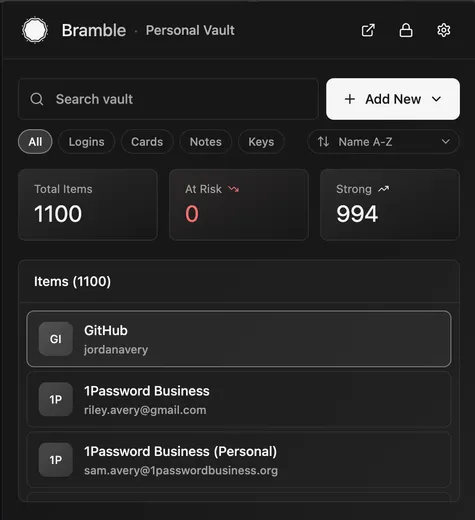Open the Name A-Z sort dropdown
The width and height of the screenshot is (475, 520).
383,142
